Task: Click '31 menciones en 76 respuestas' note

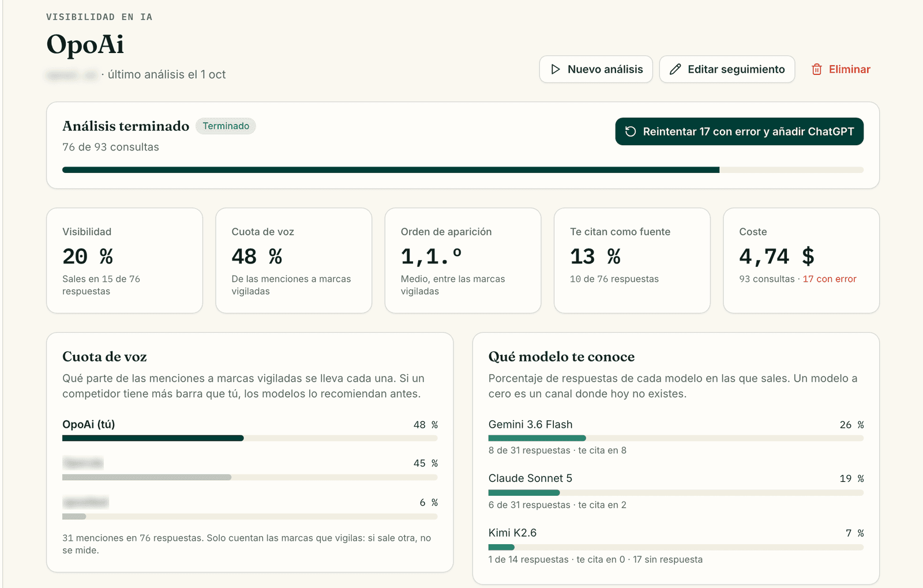Action: 247,544
